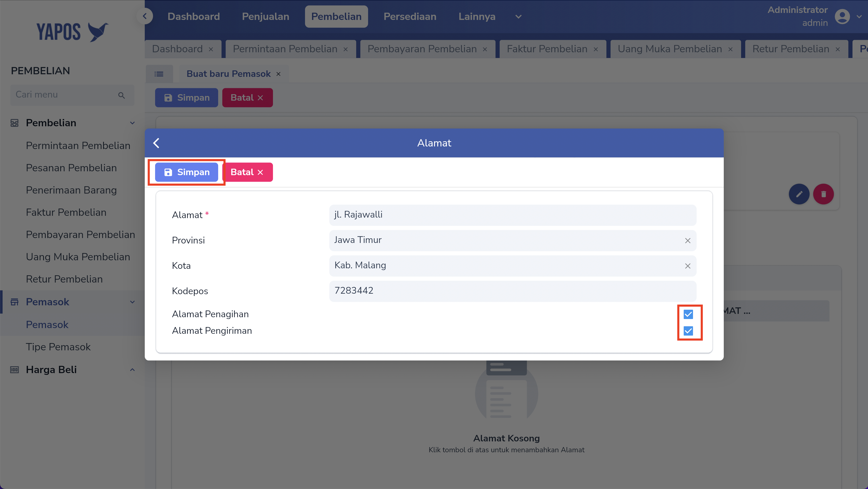Open the Persediaan top menu
Image resolution: width=868 pixels, height=489 pixels.
[410, 17]
